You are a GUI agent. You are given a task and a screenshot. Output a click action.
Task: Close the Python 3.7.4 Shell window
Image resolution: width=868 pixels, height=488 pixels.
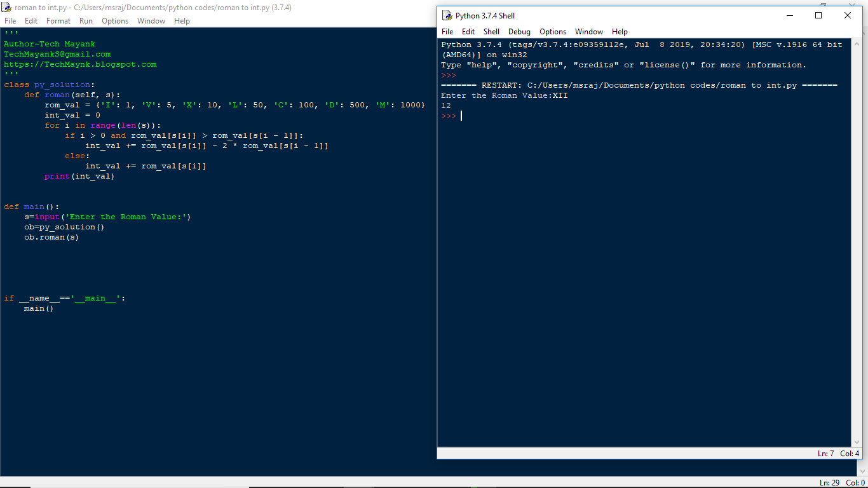(848, 15)
